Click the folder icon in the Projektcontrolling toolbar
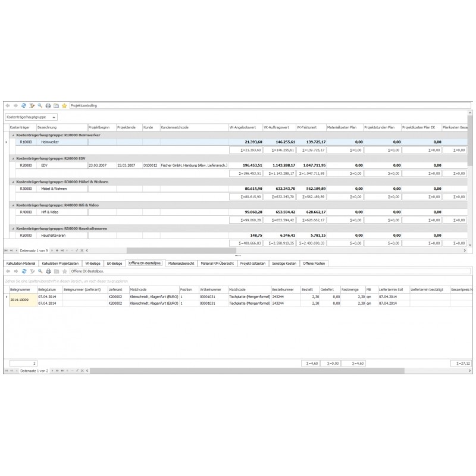The image size is (476, 476). point(56,106)
